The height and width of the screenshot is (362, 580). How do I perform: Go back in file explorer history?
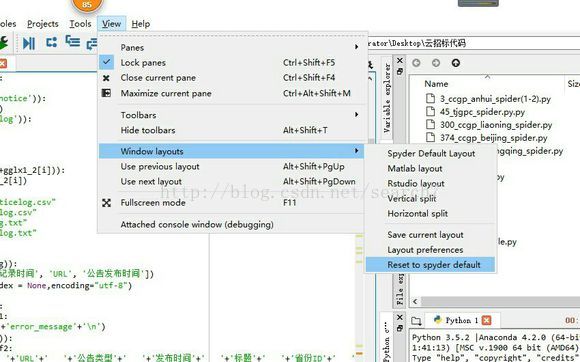coord(416,63)
